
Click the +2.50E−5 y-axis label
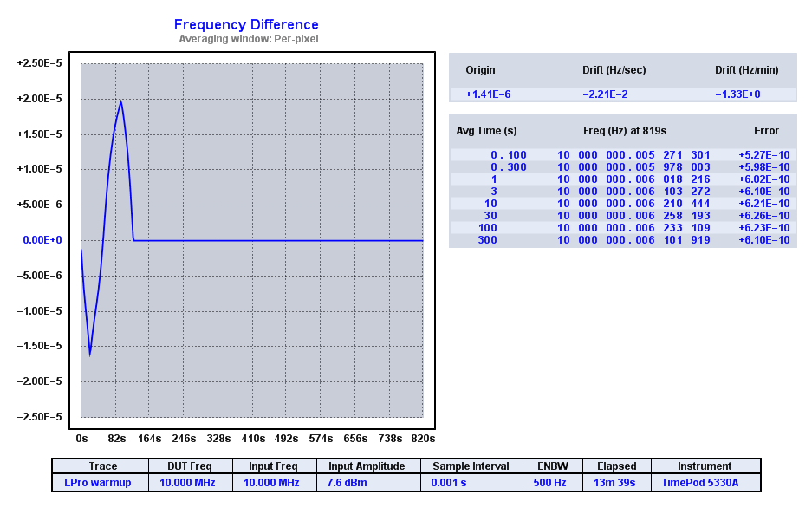(39, 63)
